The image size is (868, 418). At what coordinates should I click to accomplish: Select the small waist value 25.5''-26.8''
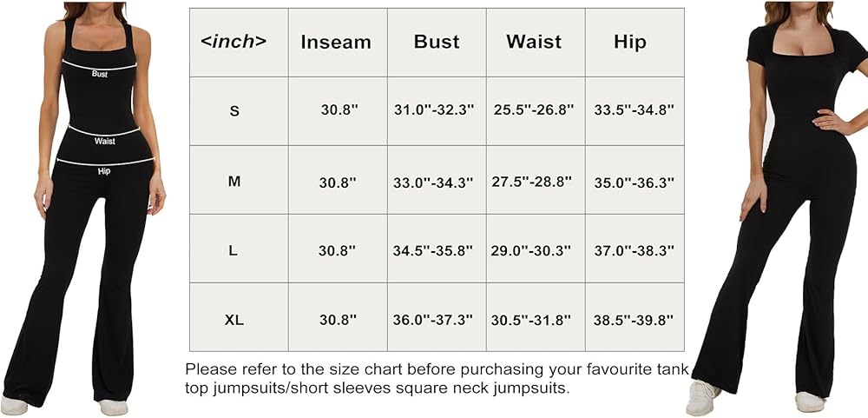pyautogui.click(x=534, y=111)
